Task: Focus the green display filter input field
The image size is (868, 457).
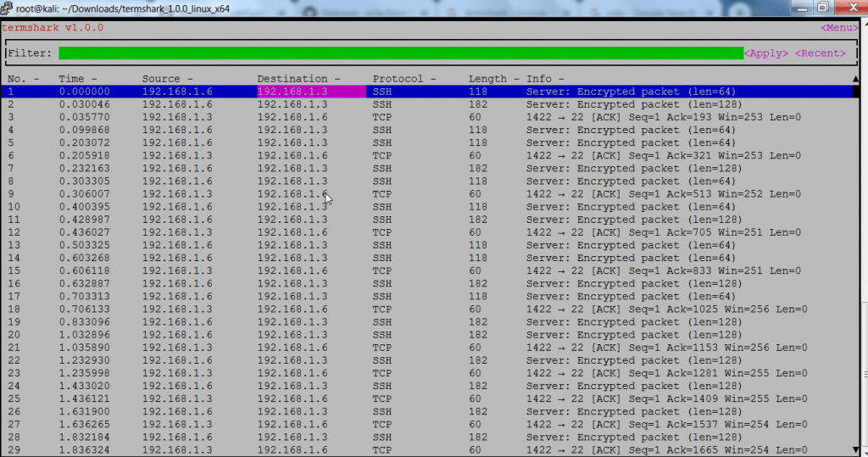Action: tap(401, 53)
